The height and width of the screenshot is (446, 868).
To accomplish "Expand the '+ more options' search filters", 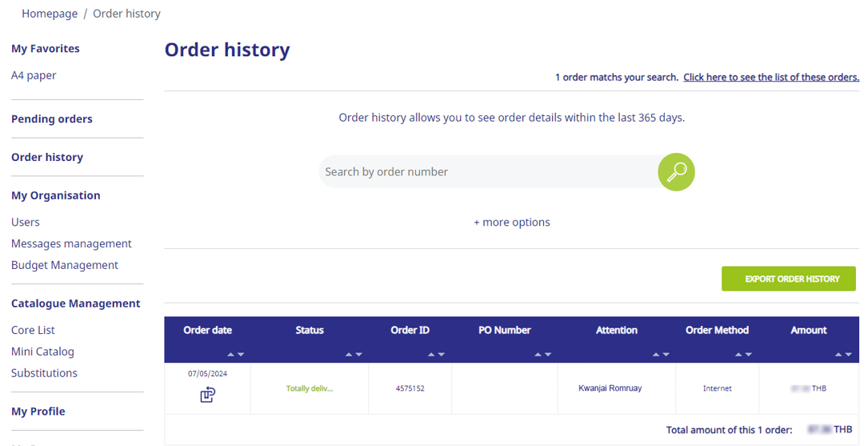I will 512,222.
